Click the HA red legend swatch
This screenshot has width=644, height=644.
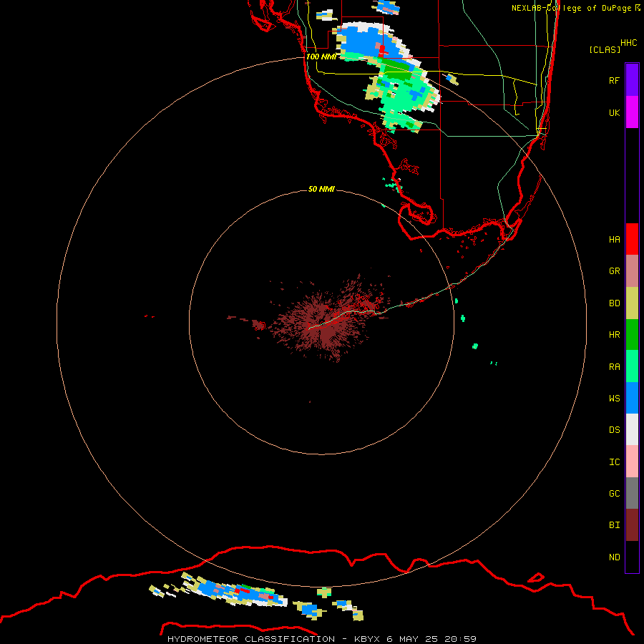point(632,239)
